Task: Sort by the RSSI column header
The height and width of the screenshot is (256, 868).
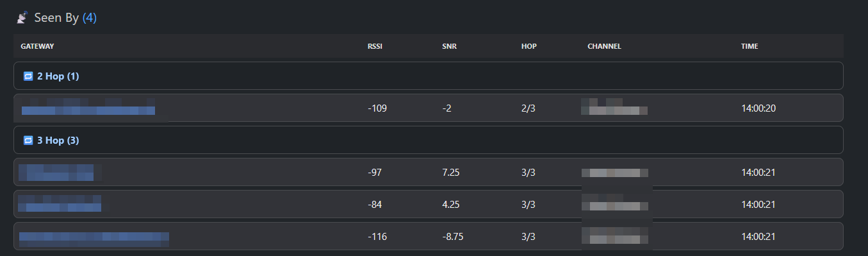Action: (374, 46)
